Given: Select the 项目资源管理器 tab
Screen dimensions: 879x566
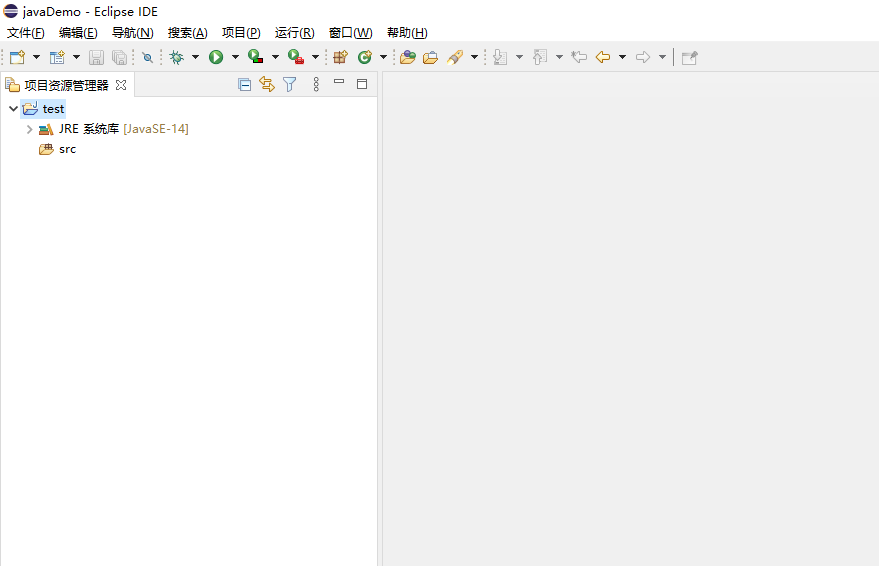Looking at the screenshot, I should pyautogui.click(x=66, y=85).
